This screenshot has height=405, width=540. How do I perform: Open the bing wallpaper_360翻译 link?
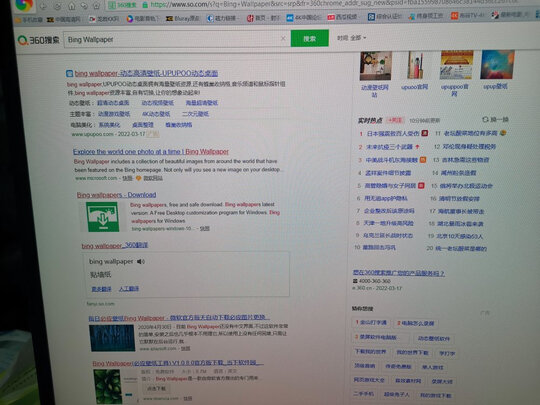115,245
